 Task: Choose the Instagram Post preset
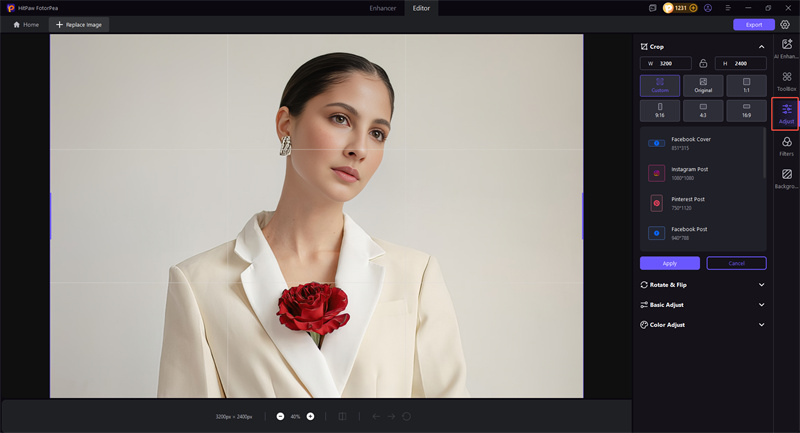pos(702,173)
